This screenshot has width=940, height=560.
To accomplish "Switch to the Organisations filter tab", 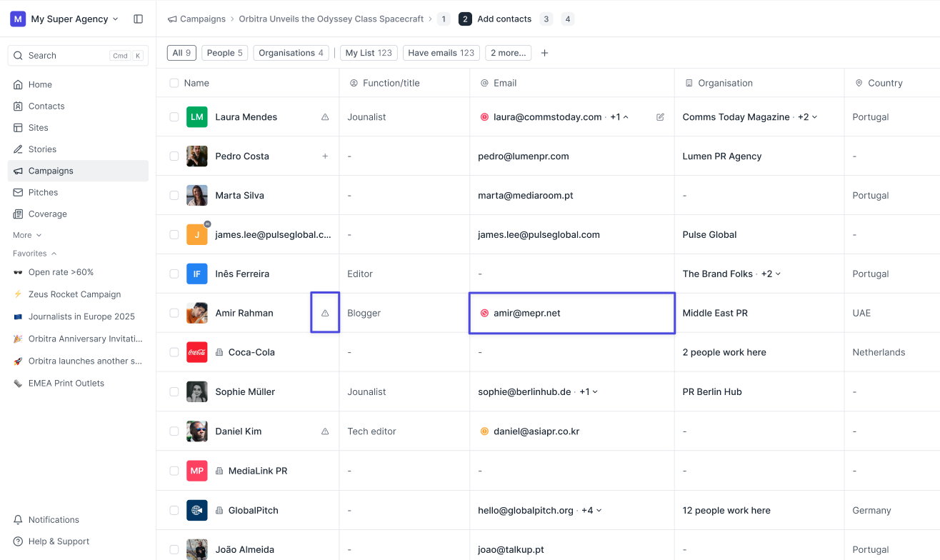I will click(x=291, y=53).
